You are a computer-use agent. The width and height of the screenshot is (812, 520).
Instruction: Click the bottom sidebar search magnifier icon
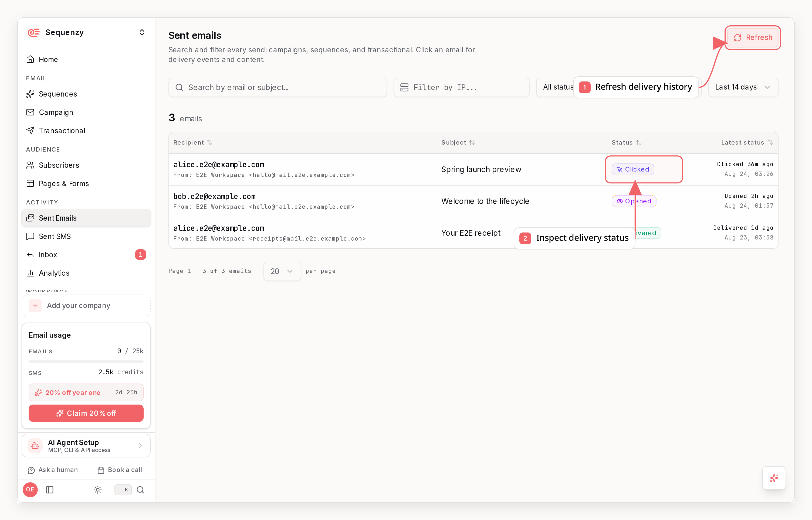141,490
